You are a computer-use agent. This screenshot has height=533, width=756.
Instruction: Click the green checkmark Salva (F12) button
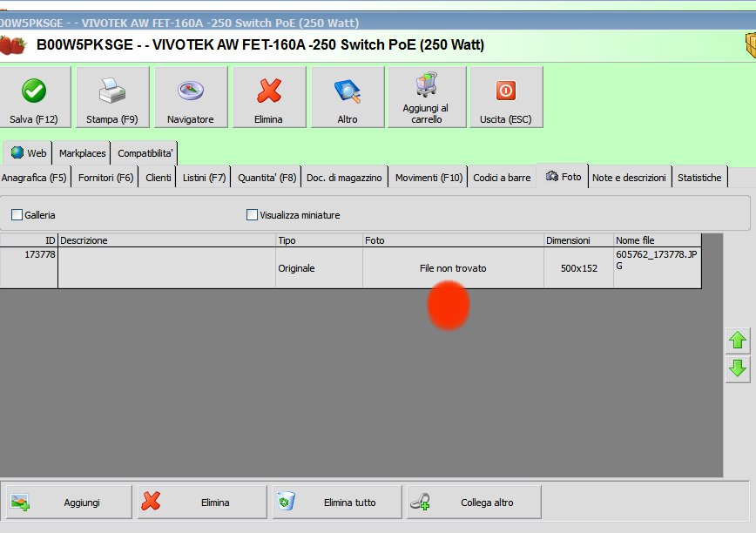[x=34, y=98]
